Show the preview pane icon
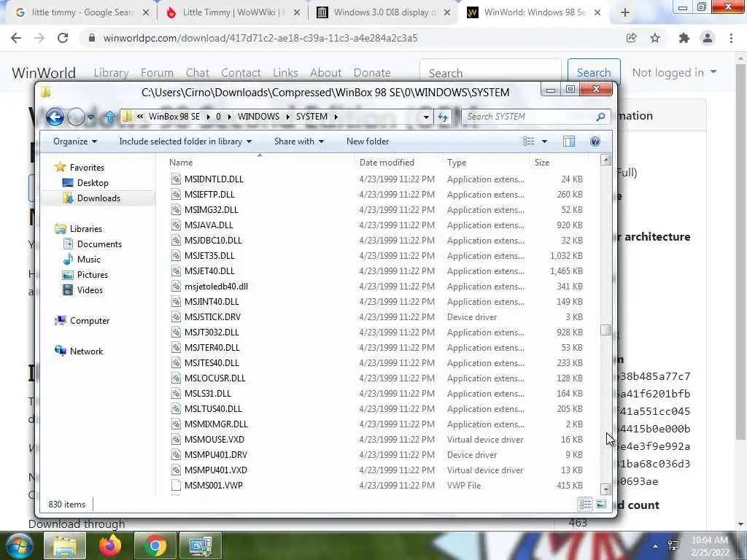This screenshot has height=560, width=747. click(569, 141)
